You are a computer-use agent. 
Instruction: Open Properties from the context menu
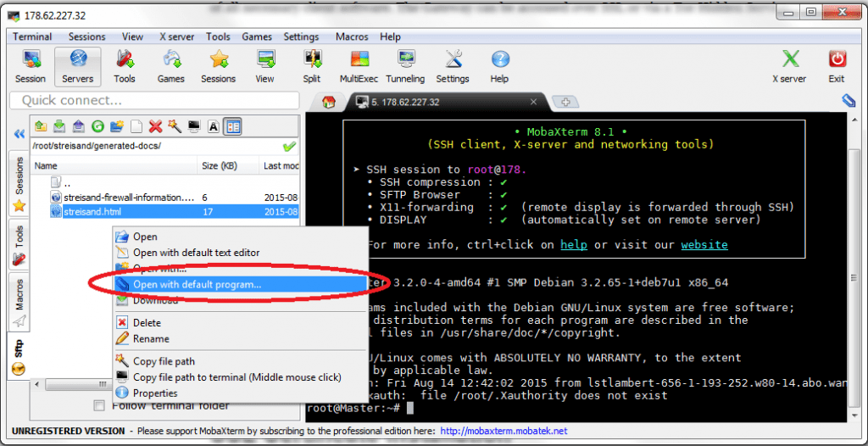(241, 393)
